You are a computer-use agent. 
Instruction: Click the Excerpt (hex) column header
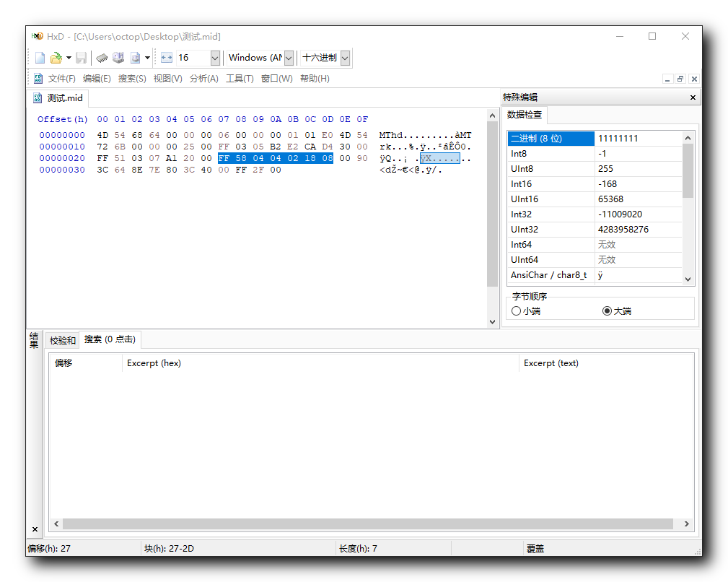[320, 363]
